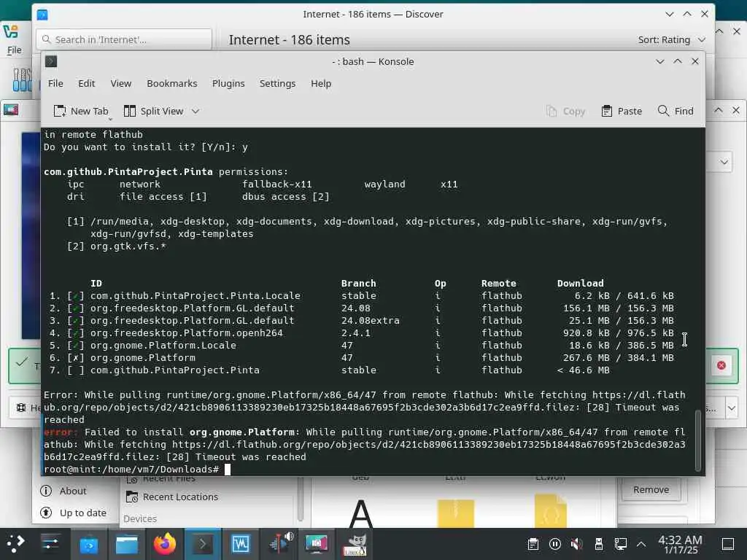Click Split View in Konsole toolbar
Screen dimensions: 747x560
pos(153,111)
